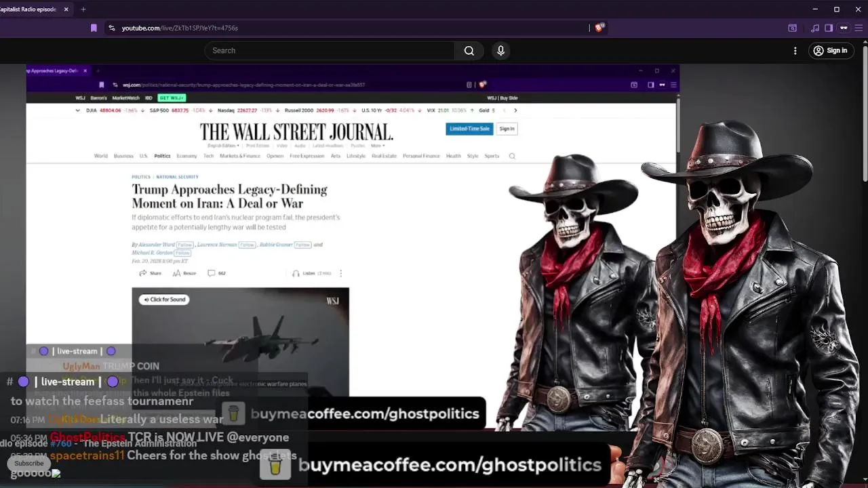Open the Economy section tab
The image size is (868, 488).
(186, 156)
